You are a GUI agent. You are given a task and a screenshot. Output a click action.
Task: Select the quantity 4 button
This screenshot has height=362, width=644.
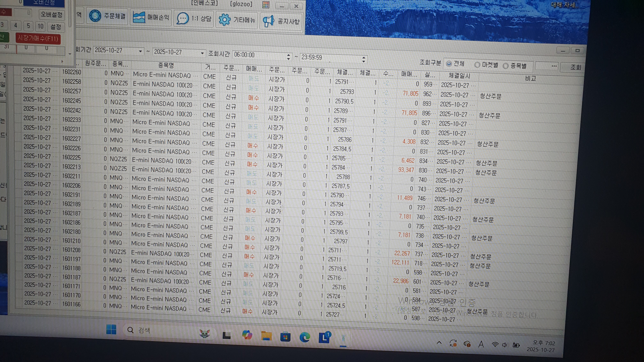coord(15,25)
